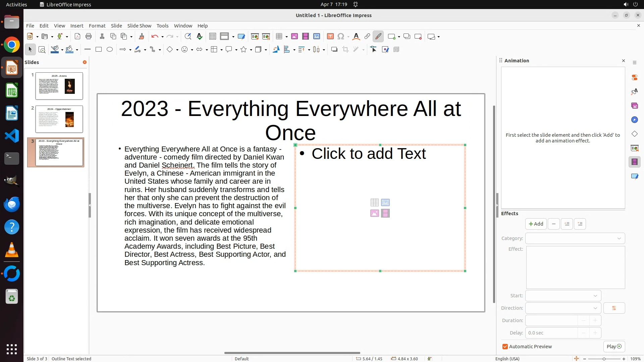The height and width of the screenshot is (362, 644).
Task: Toggle the Display Grid icon
Action: 212,37
